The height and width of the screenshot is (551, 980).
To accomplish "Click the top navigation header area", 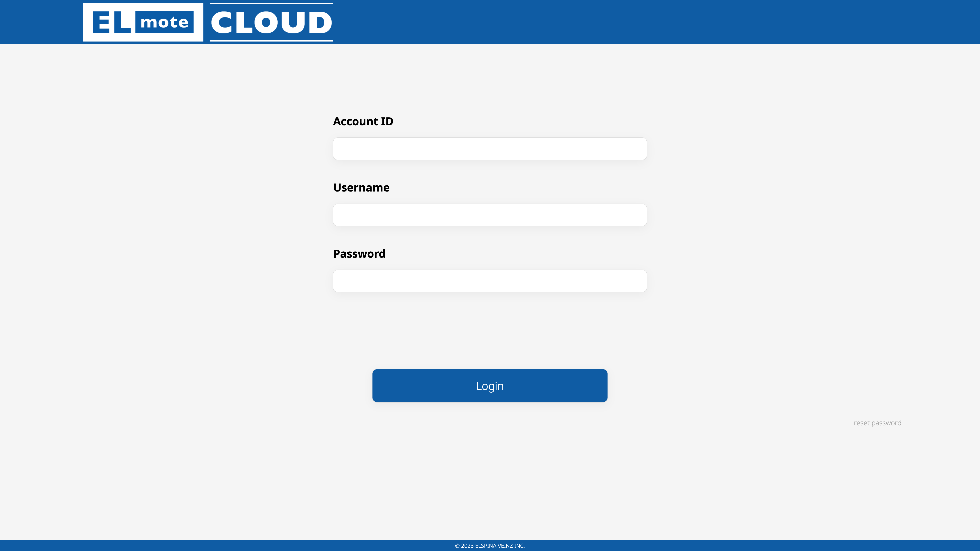I will coord(490,22).
